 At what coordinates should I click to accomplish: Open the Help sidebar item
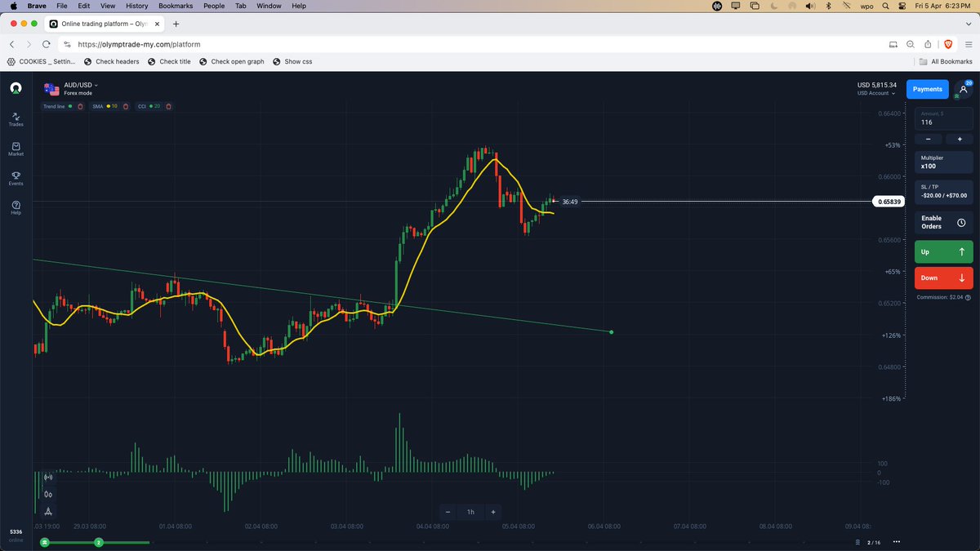[x=16, y=208]
